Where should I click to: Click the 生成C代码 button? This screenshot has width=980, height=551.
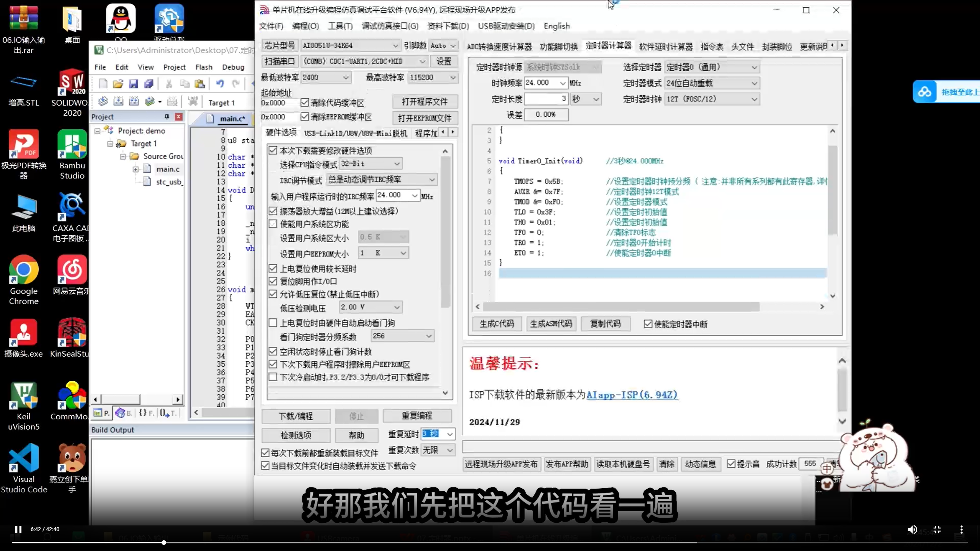click(497, 324)
